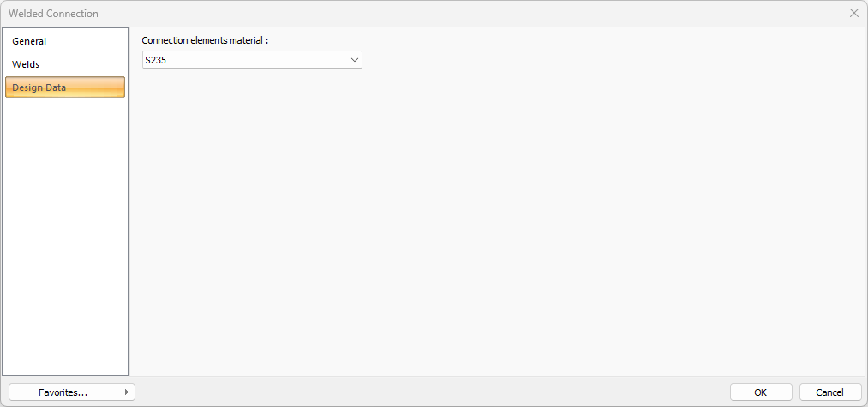Click the Favorites... button
Screen dimensions: 868x407
(63, 392)
